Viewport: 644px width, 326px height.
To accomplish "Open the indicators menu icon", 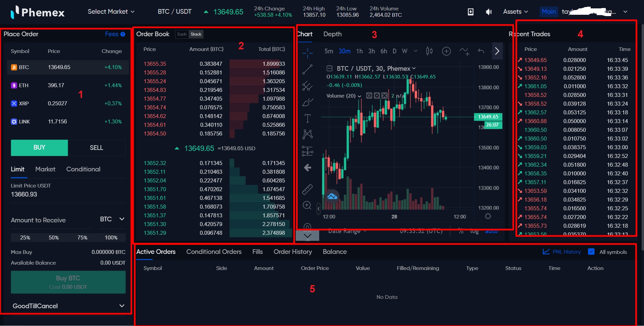I will pyautogui.click(x=464, y=51).
